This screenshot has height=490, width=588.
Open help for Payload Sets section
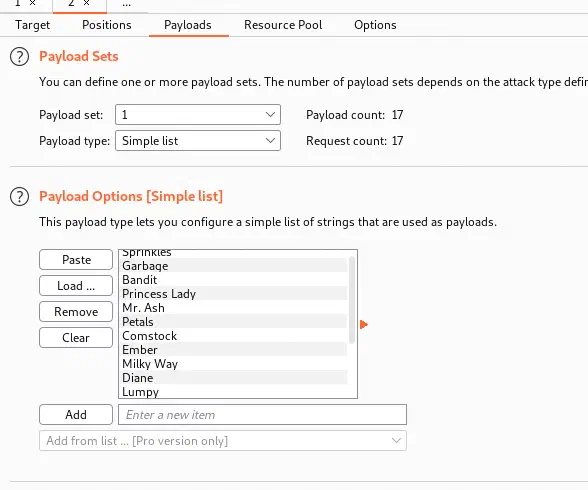pyautogui.click(x=20, y=57)
